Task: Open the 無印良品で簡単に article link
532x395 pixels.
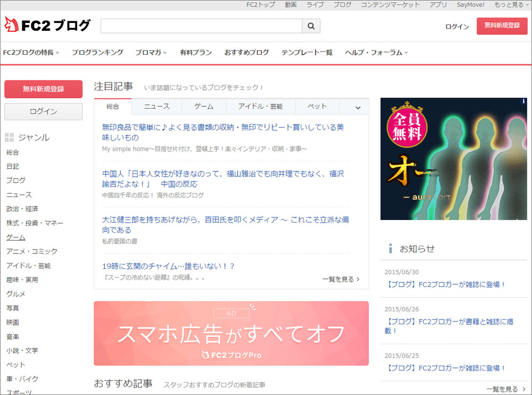Action: (223, 133)
